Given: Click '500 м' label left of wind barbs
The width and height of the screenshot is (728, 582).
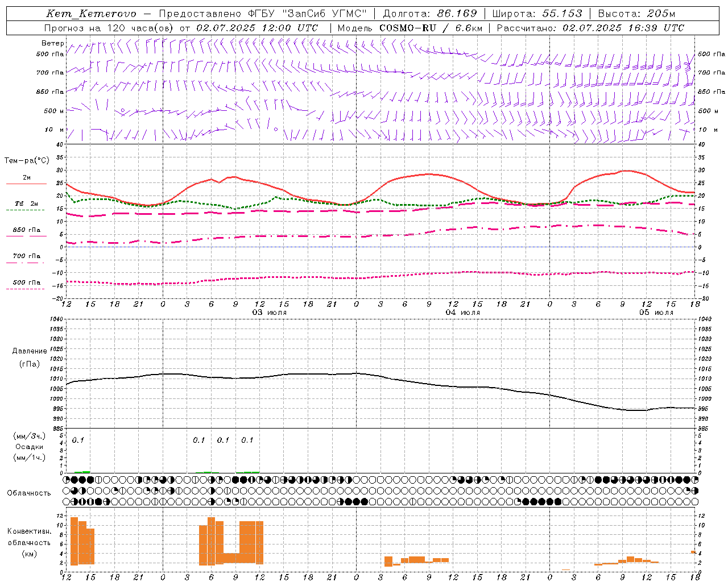Looking at the screenshot, I should tap(54, 111).
